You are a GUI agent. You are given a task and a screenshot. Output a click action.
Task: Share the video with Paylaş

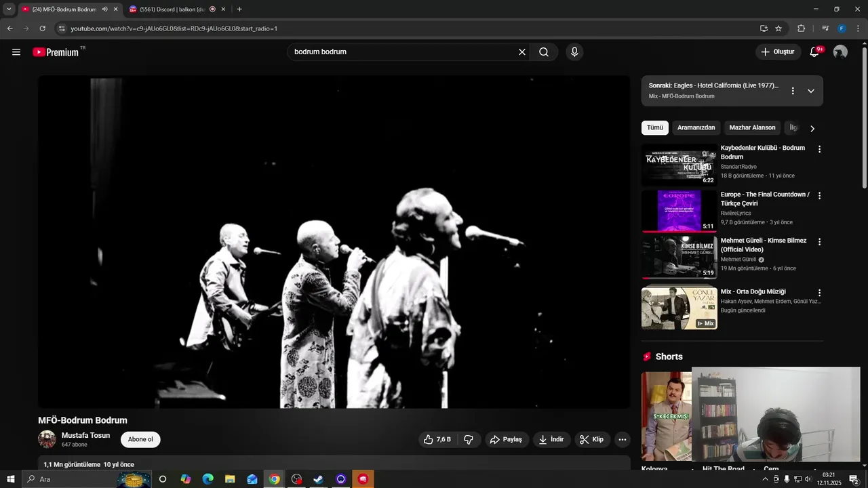506,440
